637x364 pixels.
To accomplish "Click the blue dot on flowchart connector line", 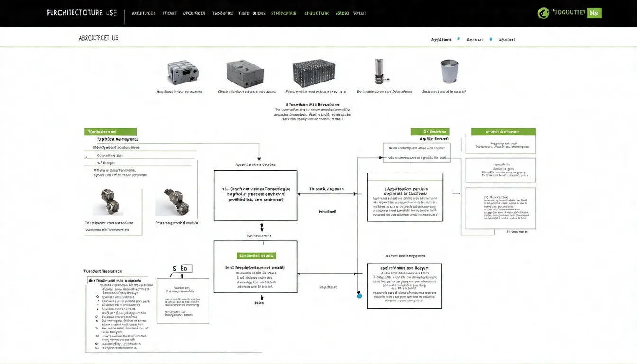I will click(x=359, y=296).
